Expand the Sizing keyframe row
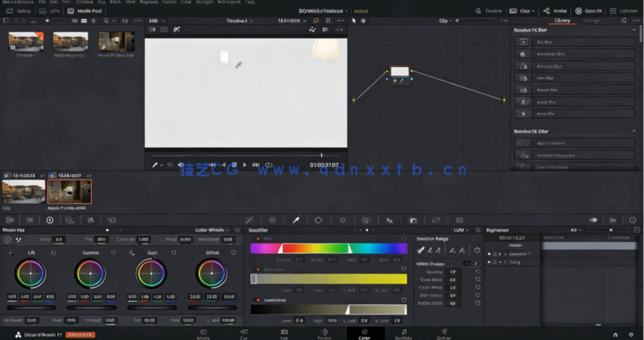 pyautogui.click(x=506, y=262)
